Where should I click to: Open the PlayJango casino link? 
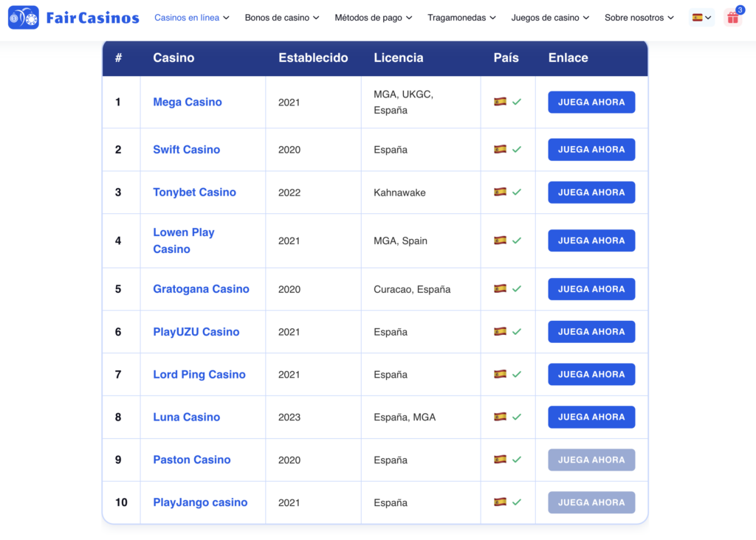[201, 502]
